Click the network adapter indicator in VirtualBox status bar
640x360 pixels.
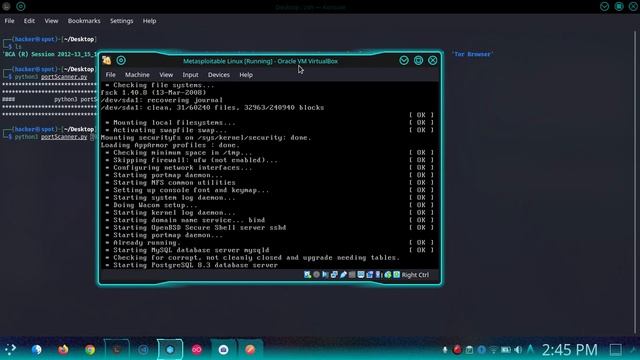point(334,275)
